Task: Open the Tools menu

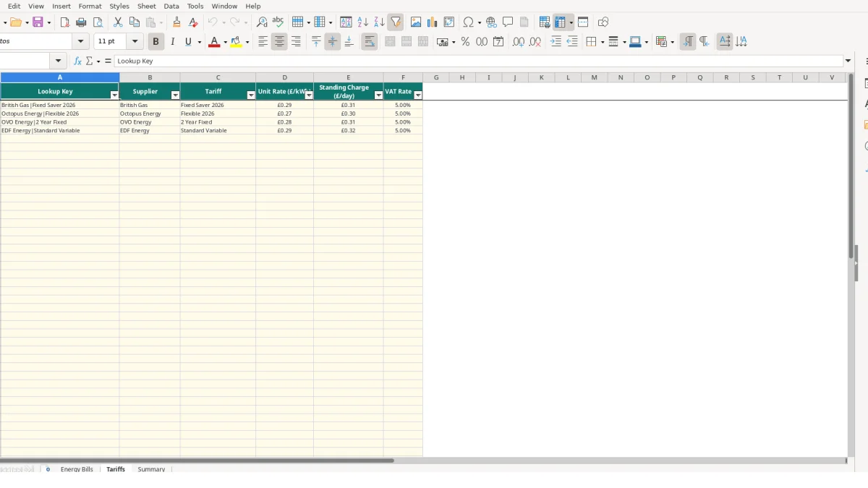Action: pos(195,6)
